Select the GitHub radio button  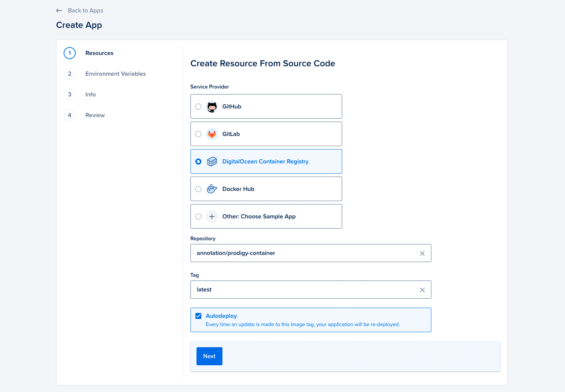(x=198, y=107)
